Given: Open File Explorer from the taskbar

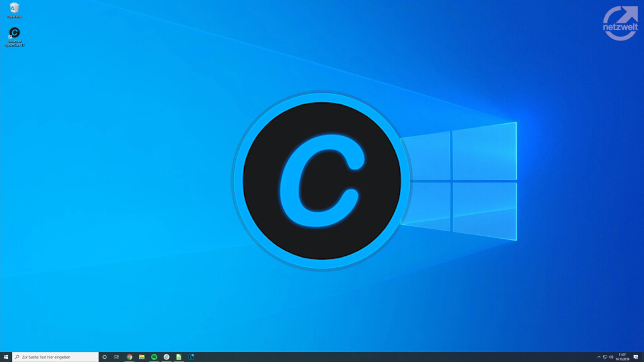Looking at the screenshot, I should [x=142, y=357].
